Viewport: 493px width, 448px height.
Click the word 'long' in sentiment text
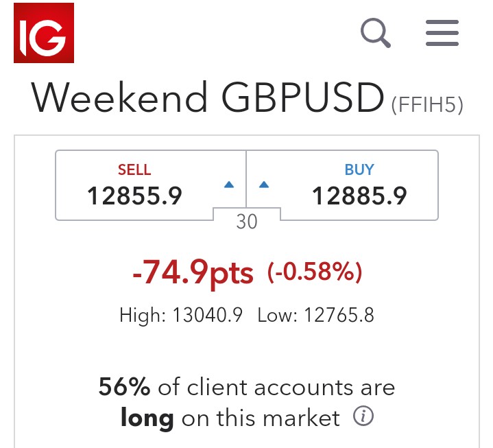pos(147,418)
